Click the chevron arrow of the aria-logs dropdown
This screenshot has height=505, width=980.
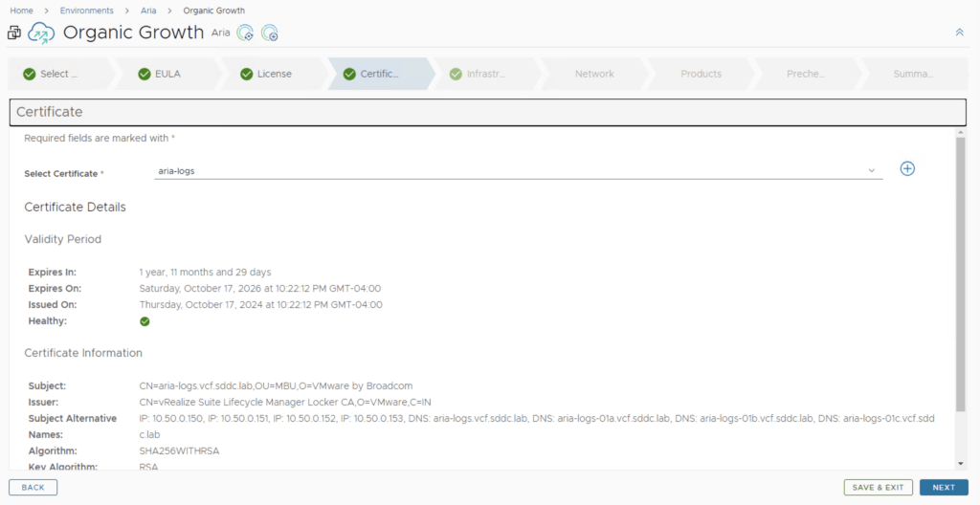coord(871,171)
